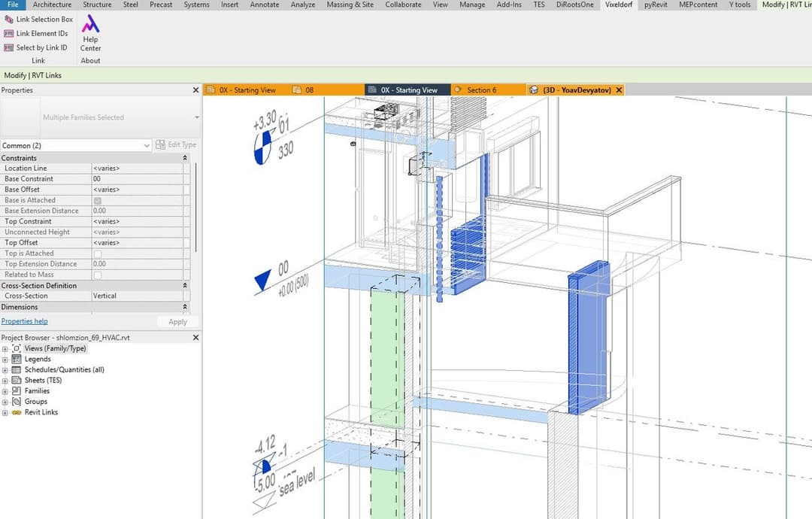812x519 pixels.
Task: Click the level 00 triangle marker
Action: pos(263,281)
